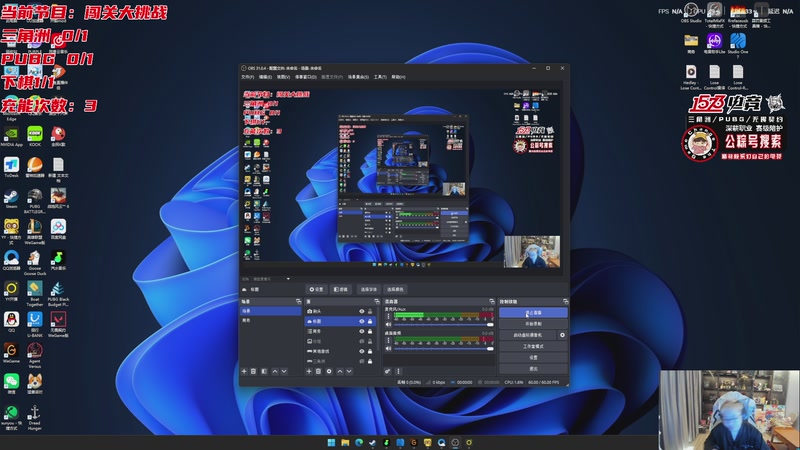Click the 退出 exit button in OBS
This screenshot has width=800, height=450.
(x=533, y=368)
